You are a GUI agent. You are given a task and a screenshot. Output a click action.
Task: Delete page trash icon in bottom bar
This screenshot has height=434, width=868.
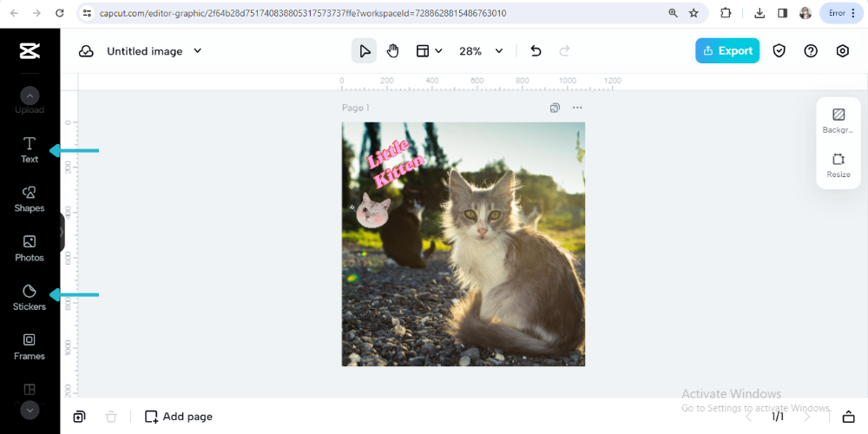pos(111,417)
